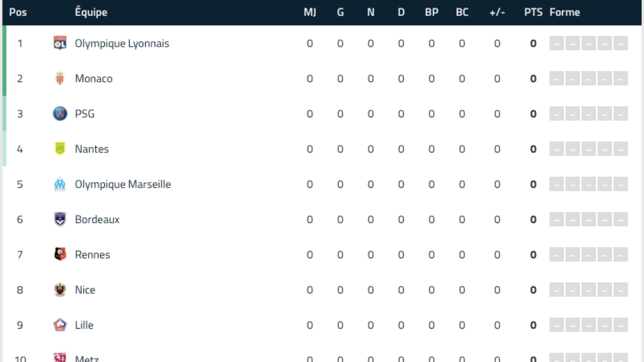Click the Équipe column header
This screenshot has height=362, width=644.
tap(91, 12)
